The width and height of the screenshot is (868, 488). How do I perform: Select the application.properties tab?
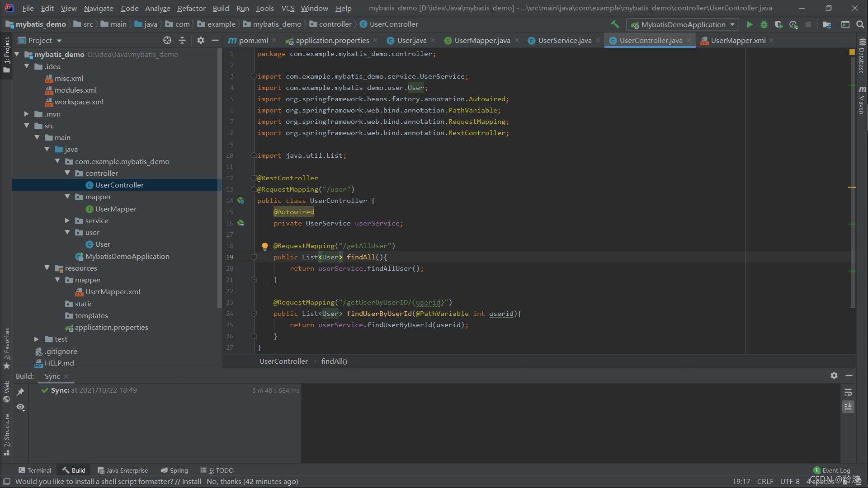click(x=332, y=40)
